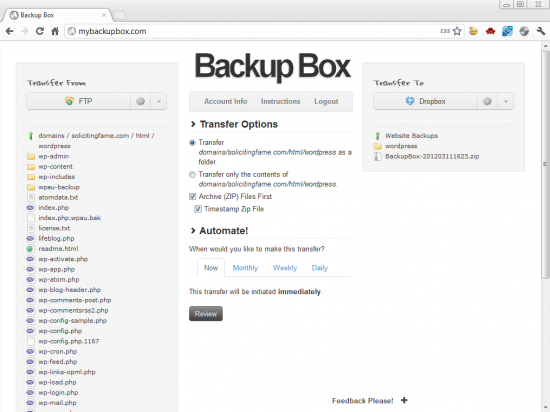This screenshot has height=412, width=550.
Task: Open Instructions menu item
Action: [x=281, y=101]
